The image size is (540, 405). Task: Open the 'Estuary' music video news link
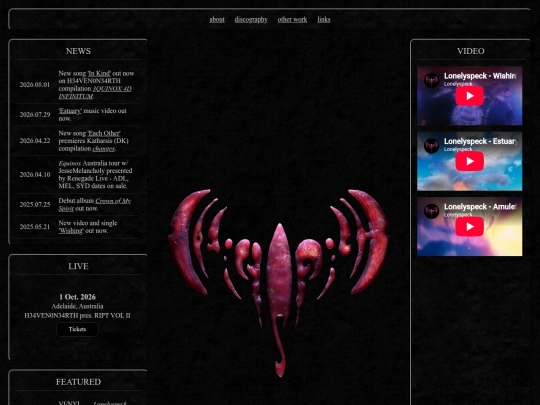[x=70, y=111]
